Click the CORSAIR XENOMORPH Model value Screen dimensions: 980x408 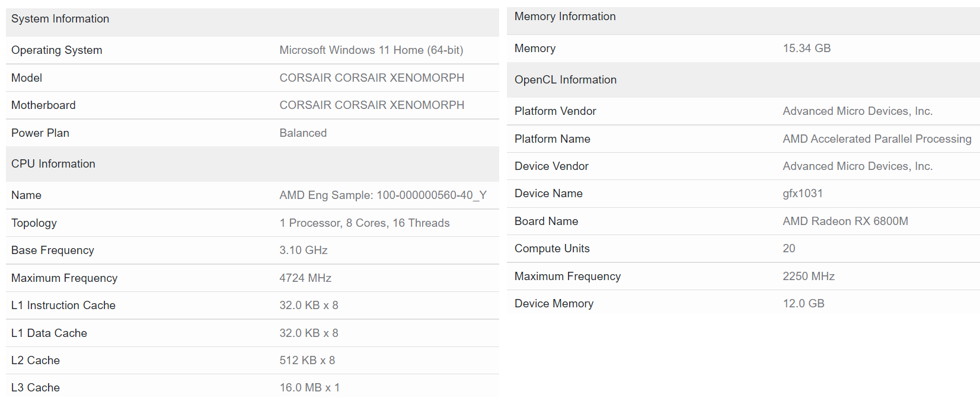(x=372, y=78)
